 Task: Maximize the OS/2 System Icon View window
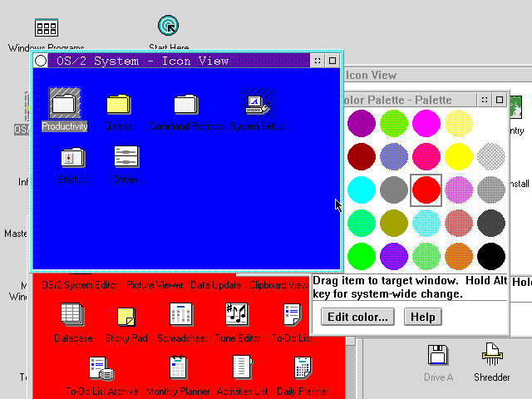[332, 61]
